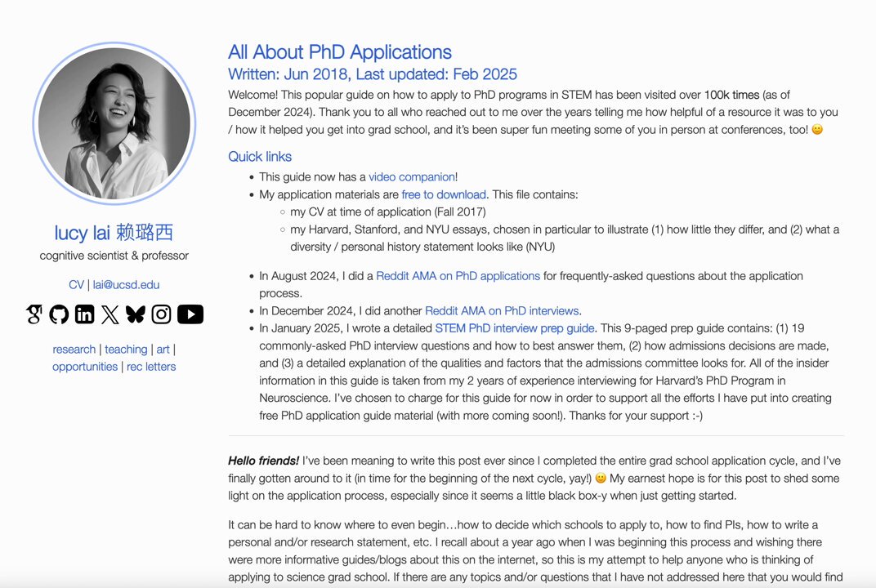Image resolution: width=876 pixels, height=588 pixels.
Task: Open the GitHub profile icon
Action: (x=59, y=314)
